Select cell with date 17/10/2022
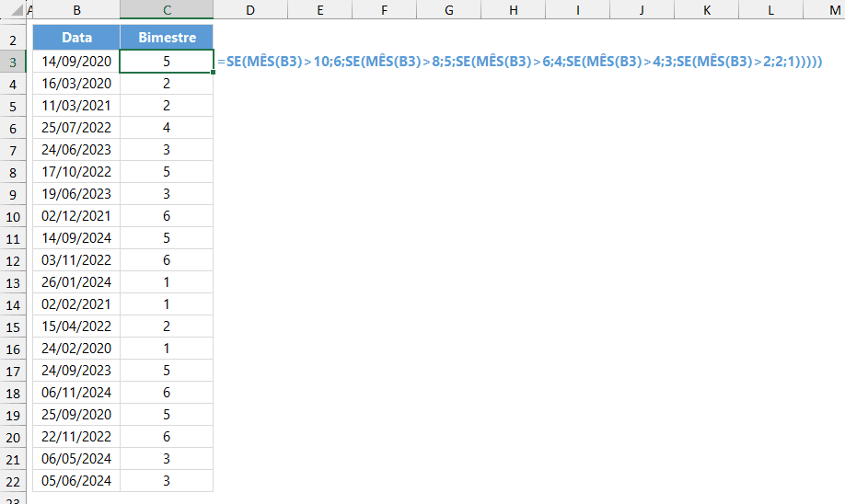Screen dimensions: 845x504 click(x=76, y=172)
